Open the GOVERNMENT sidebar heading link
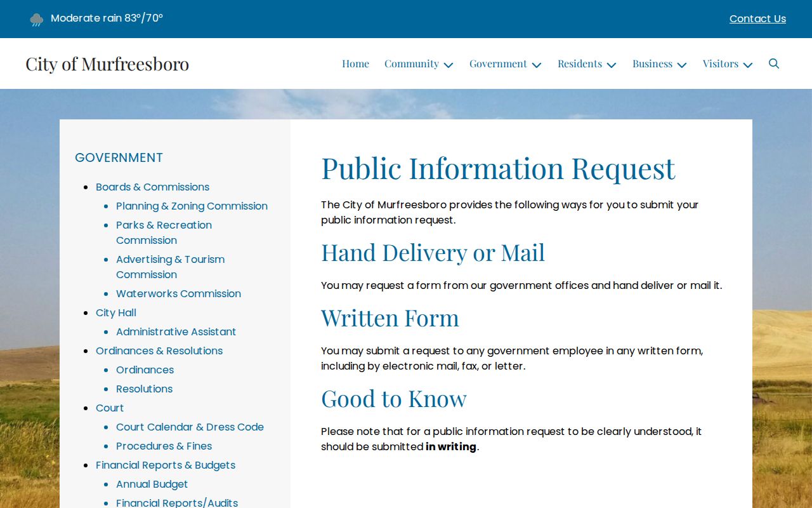The height and width of the screenshot is (508, 812). (119, 157)
